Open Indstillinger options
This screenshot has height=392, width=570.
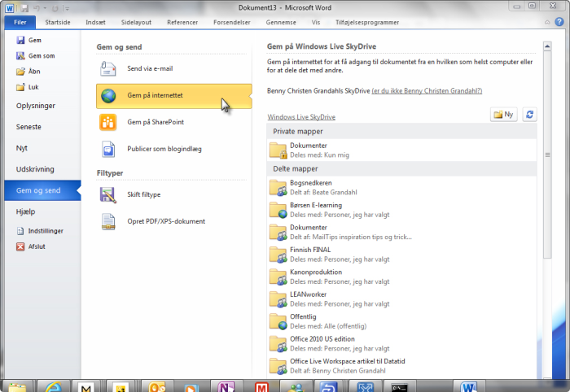(40, 231)
